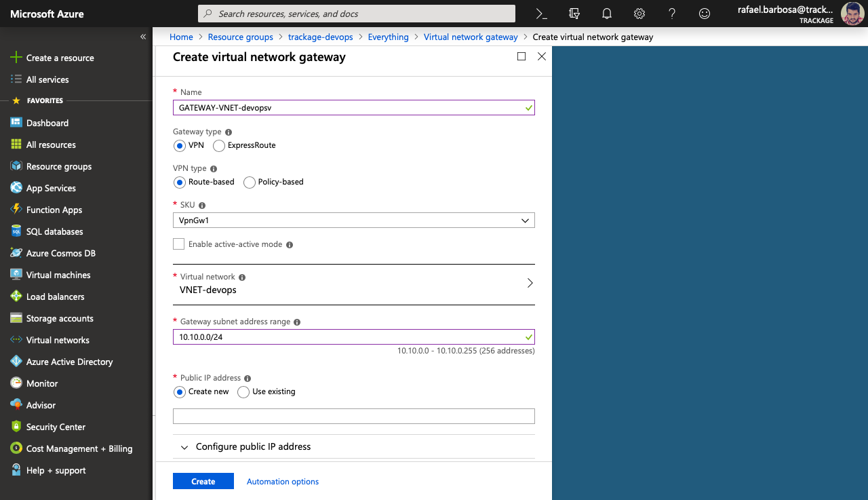Click the Storage accounts icon
The width and height of the screenshot is (868, 500).
click(16, 318)
